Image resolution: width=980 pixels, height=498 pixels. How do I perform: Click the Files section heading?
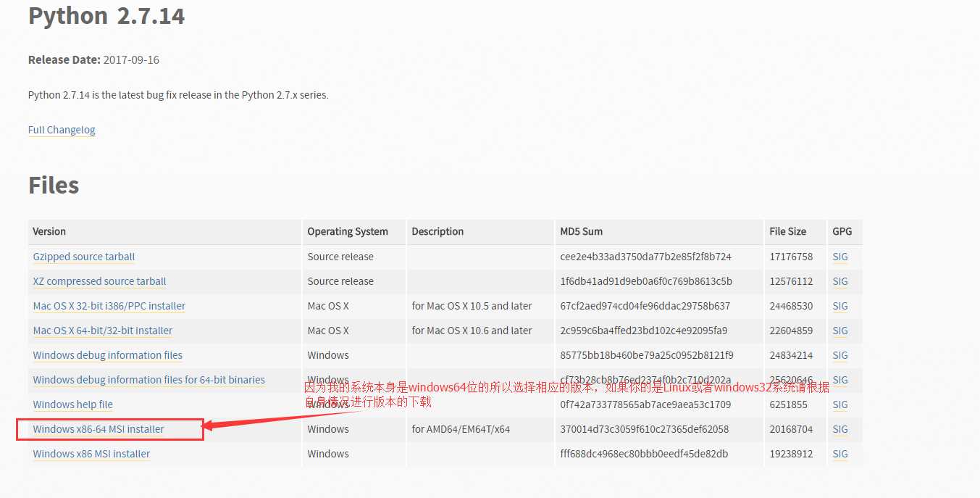(x=54, y=185)
